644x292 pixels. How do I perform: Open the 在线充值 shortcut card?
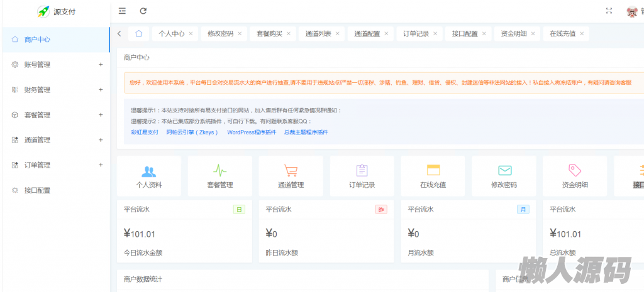point(433,176)
